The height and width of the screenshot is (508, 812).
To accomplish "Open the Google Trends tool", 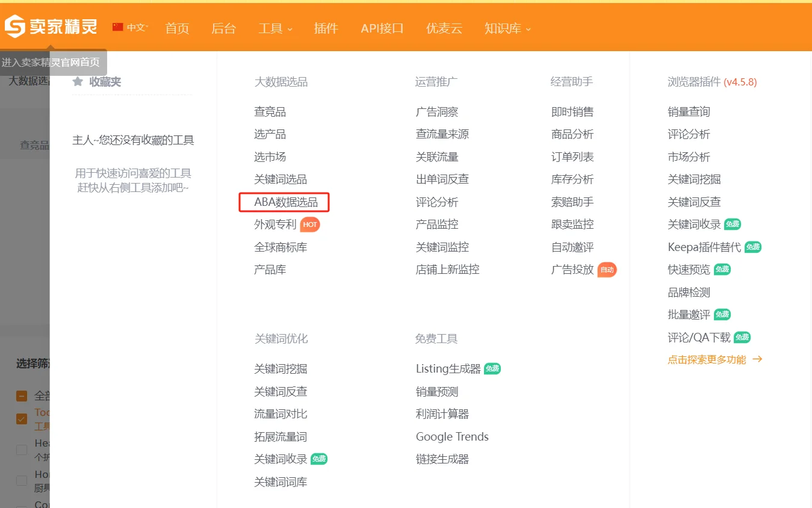I will tap(452, 436).
